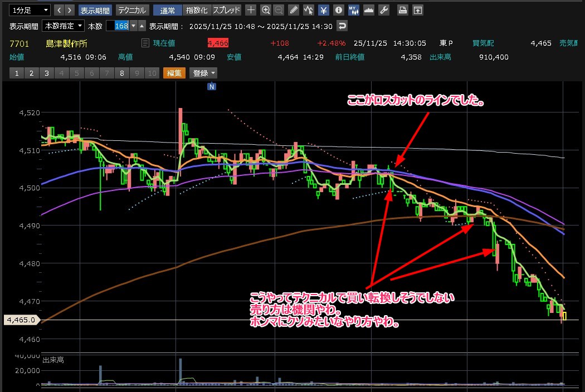Select スプレッド chart mode
The width and height of the screenshot is (585, 392).
[226, 10]
